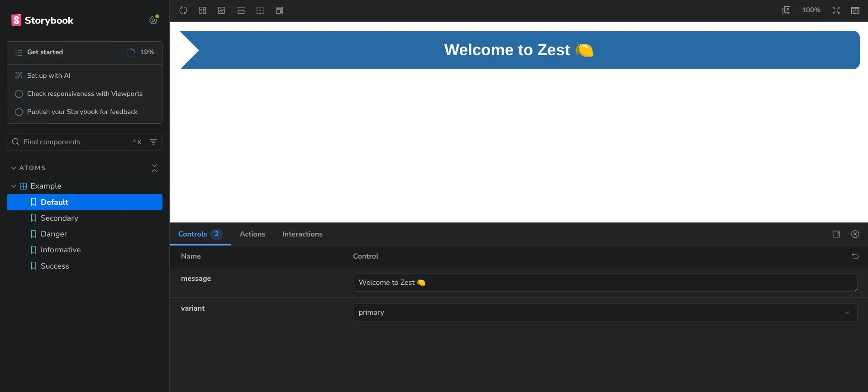Click the Secondary story bookmark icon

click(33, 218)
